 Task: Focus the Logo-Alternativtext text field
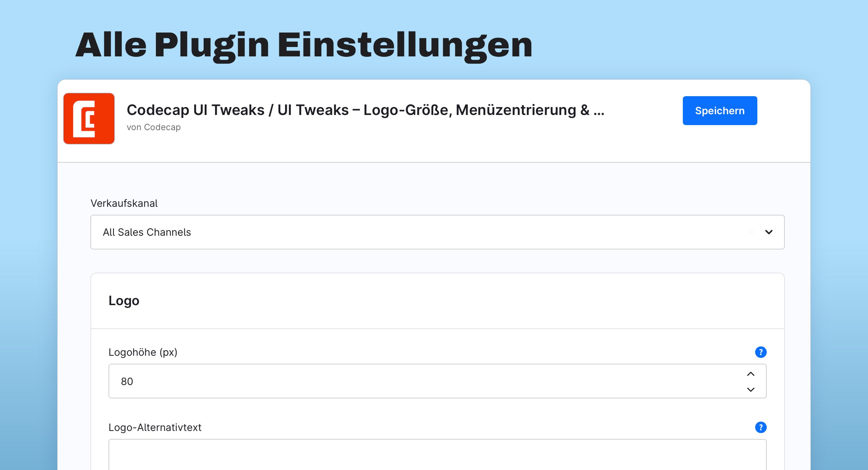[x=437, y=455]
